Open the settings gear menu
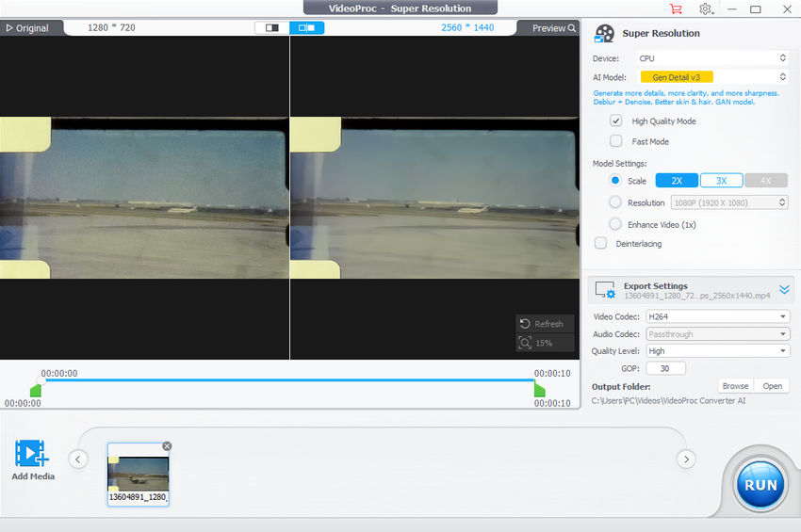Image resolution: width=801 pixels, height=532 pixels. coord(706,8)
